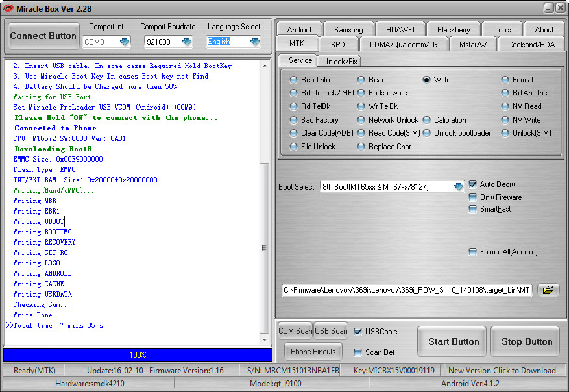The width and height of the screenshot is (569, 392).
Task: Select the Write radio button
Action: pos(426,80)
